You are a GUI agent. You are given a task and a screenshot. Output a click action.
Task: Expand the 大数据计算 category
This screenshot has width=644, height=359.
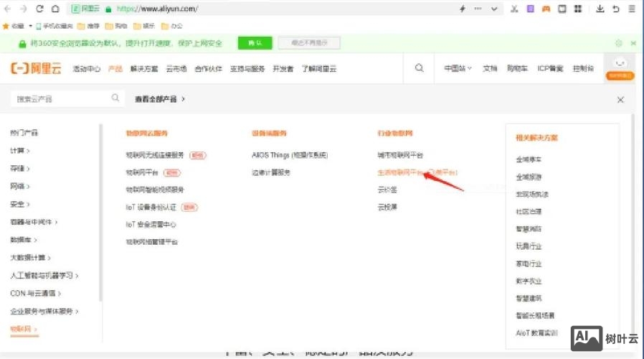[x=30, y=258]
